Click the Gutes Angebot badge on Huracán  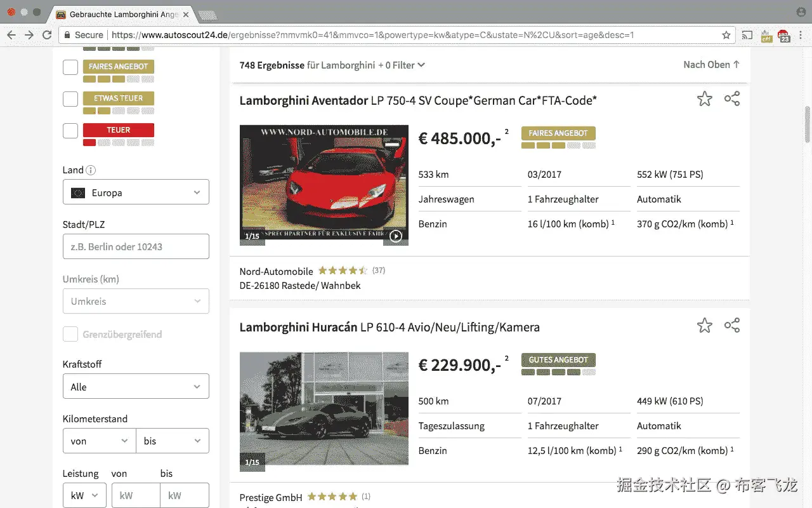pos(558,360)
